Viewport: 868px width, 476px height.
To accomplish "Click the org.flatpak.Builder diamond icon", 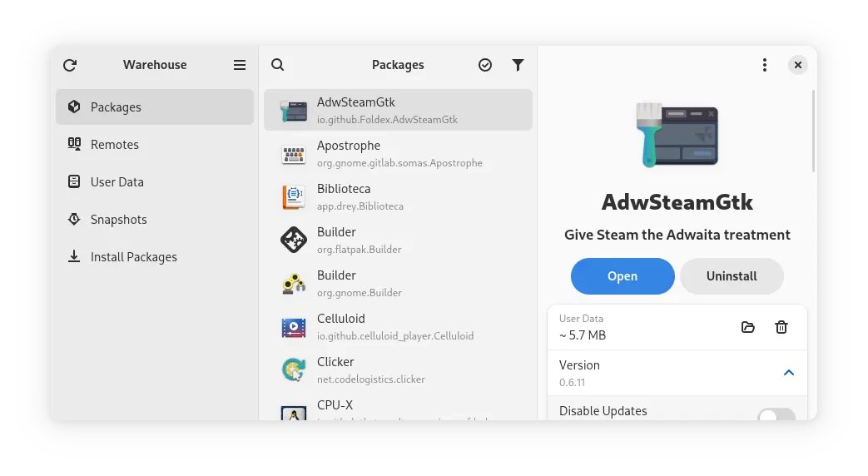I will coord(294,240).
